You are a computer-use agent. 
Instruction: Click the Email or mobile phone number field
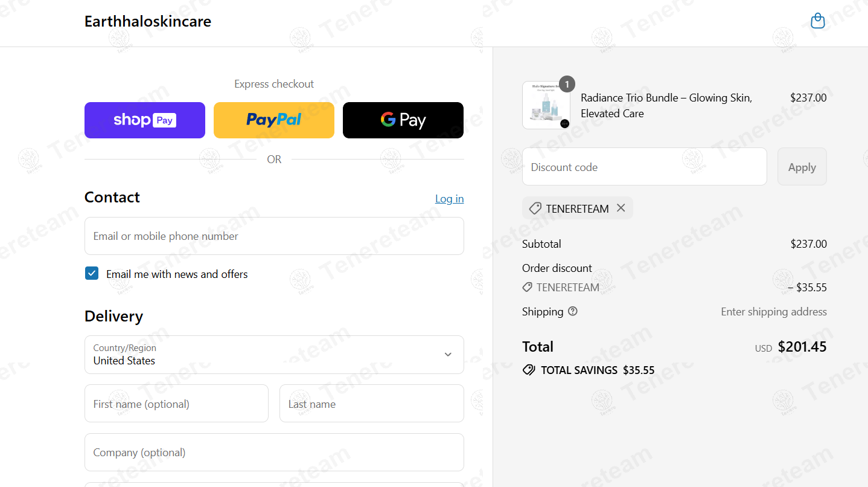274,236
